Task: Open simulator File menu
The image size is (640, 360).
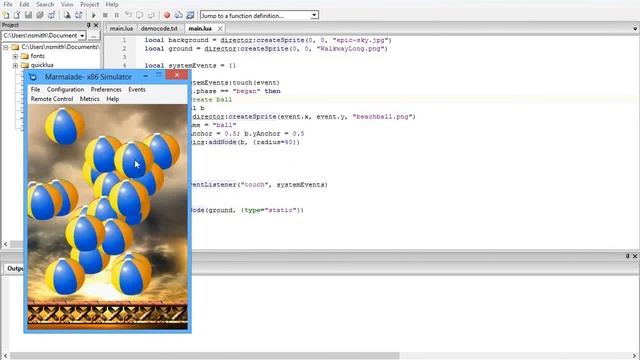Action: [x=36, y=89]
